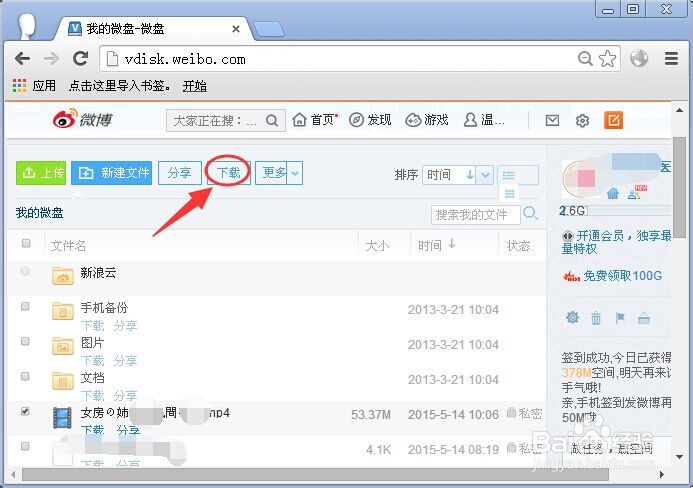Screen dimensions: 693x488
Task: Click the 大小 column header
Action: 377,245
